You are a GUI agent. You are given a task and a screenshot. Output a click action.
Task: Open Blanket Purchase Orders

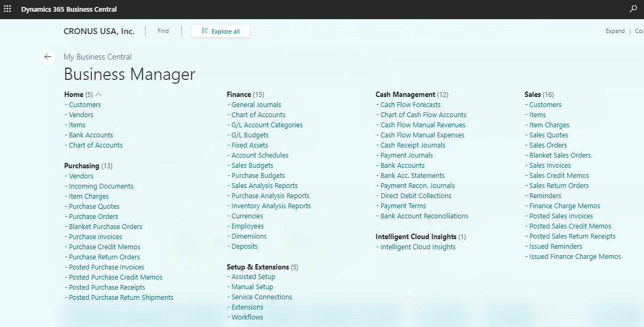106,227
